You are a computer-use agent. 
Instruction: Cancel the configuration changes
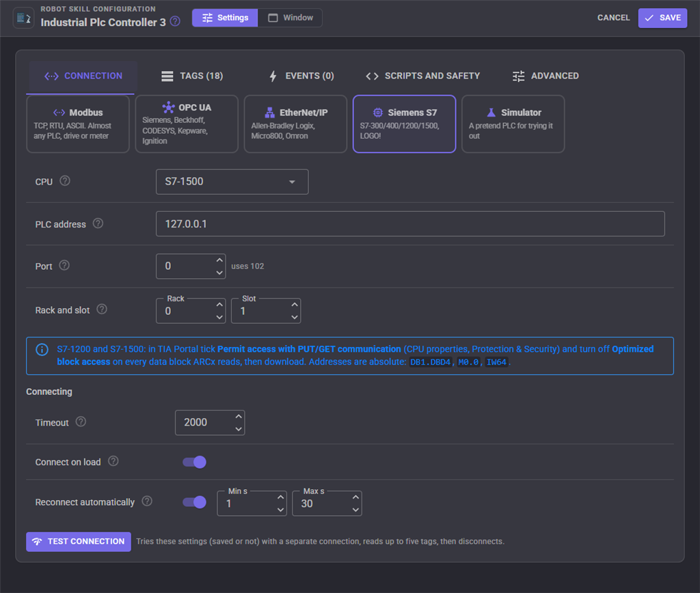click(613, 18)
